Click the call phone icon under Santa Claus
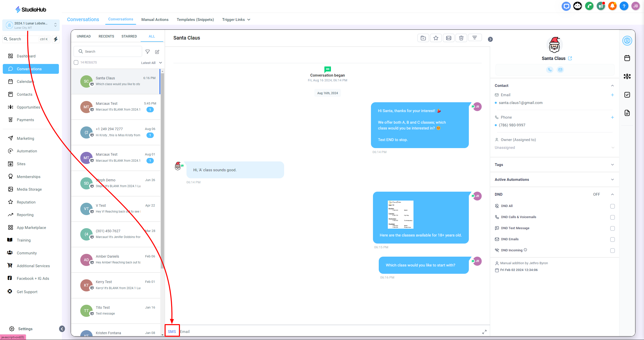Viewport: 644px width, 340px height. point(550,70)
